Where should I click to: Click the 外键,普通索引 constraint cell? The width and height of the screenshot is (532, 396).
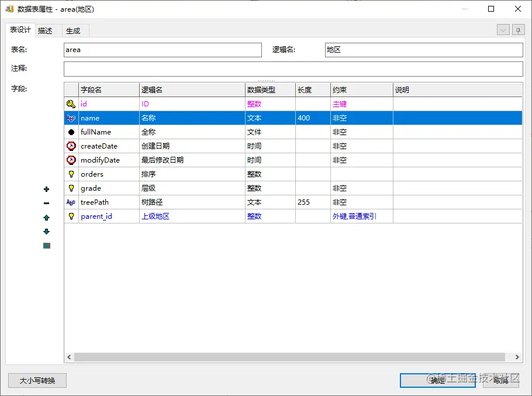point(362,216)
